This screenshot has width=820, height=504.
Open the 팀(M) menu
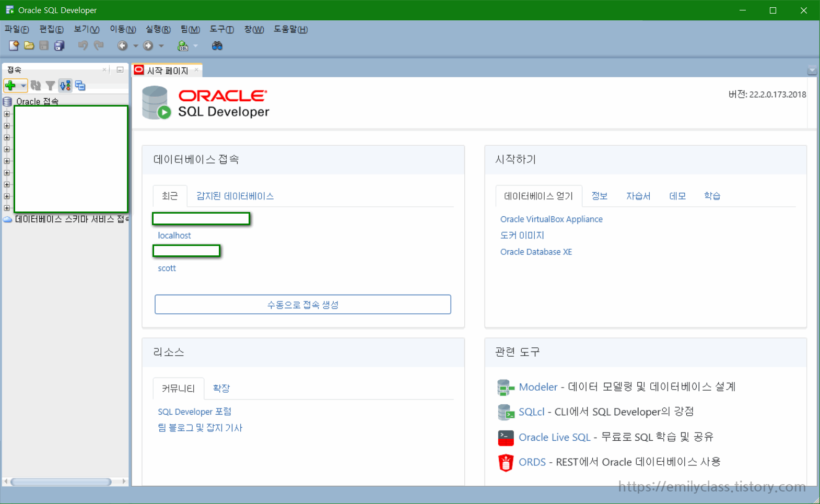190,29
